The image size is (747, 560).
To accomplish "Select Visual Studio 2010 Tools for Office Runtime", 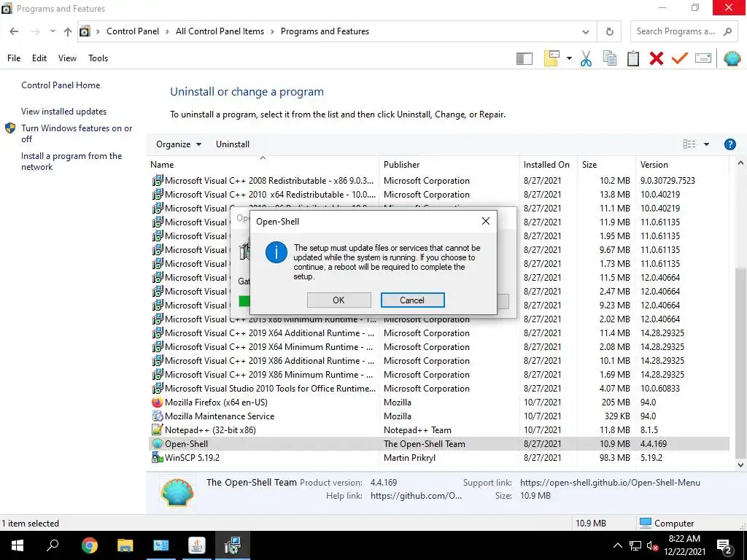I will tap(438, 389).
